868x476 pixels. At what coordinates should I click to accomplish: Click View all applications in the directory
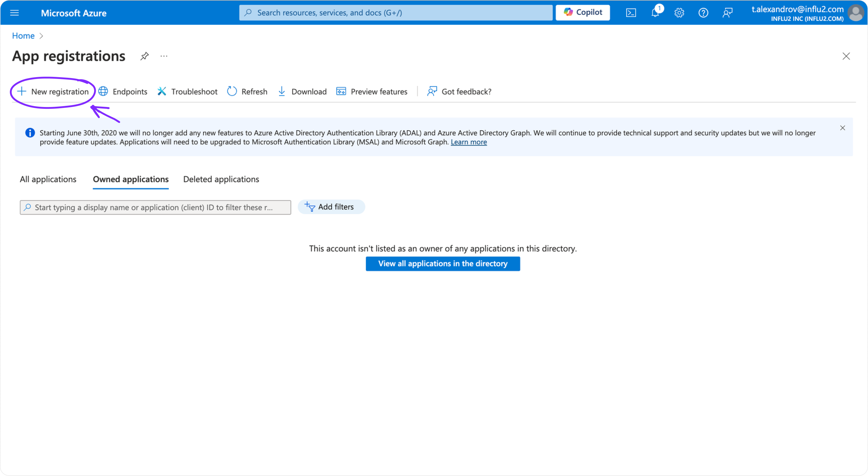[x=443, y=263]
